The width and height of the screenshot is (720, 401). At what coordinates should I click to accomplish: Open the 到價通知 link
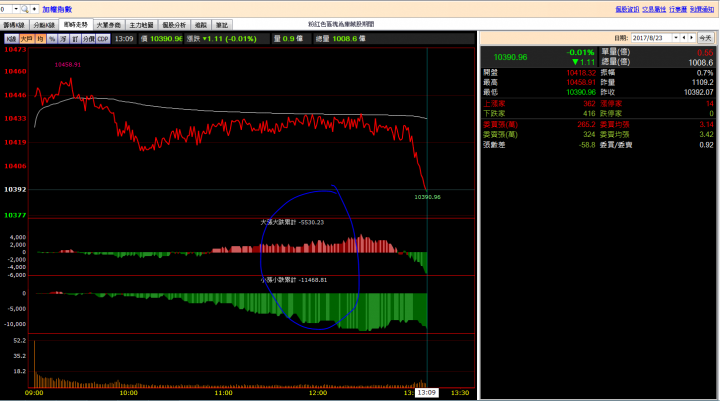[x=702, y=9]
